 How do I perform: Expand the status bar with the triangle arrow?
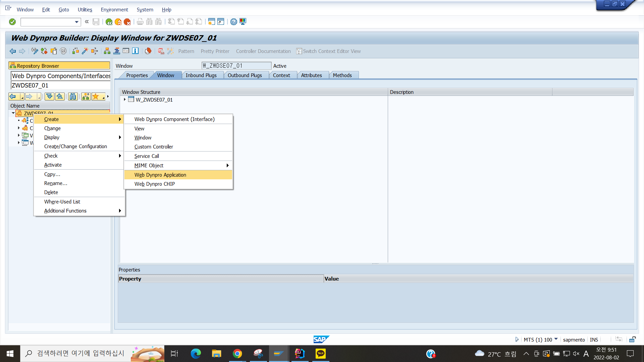pyautogui.click(x=517, y=340)
